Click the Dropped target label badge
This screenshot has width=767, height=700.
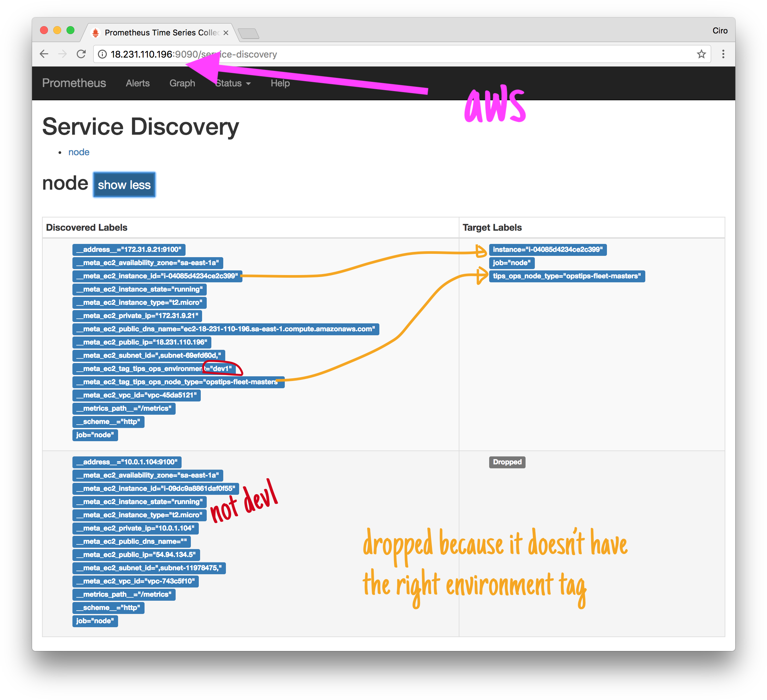507,462
